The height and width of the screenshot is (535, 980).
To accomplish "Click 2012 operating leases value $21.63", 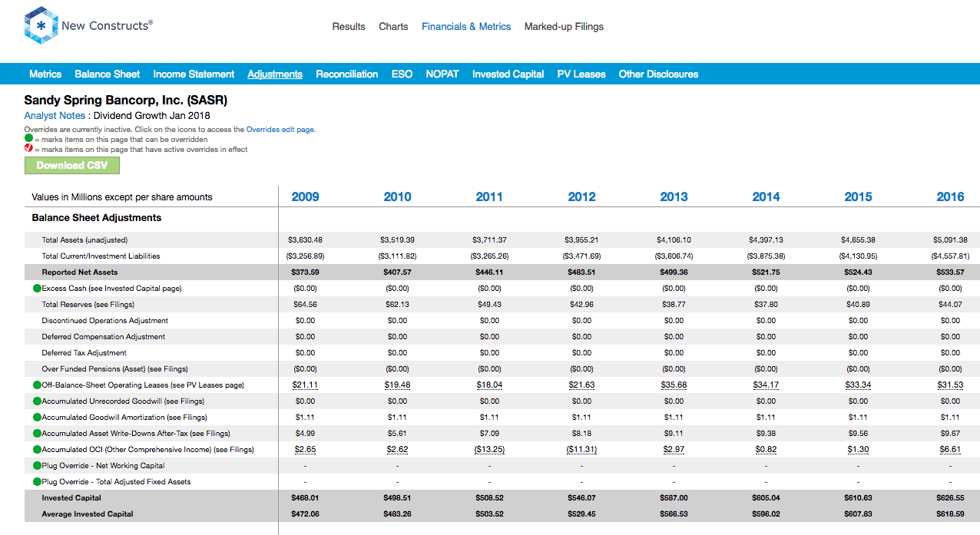I will [581, 385].
